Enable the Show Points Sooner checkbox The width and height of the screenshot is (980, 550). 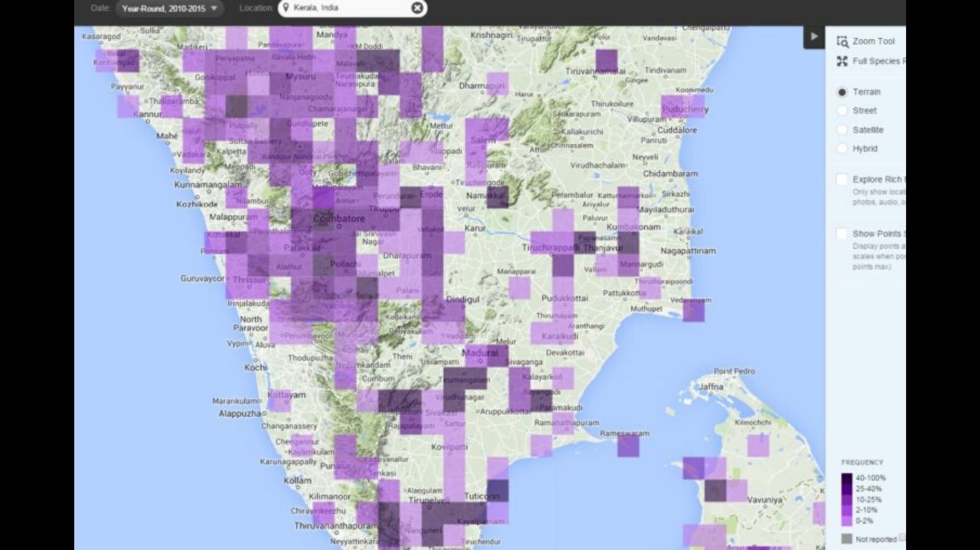pyautogui.click(x=842, y=233)
